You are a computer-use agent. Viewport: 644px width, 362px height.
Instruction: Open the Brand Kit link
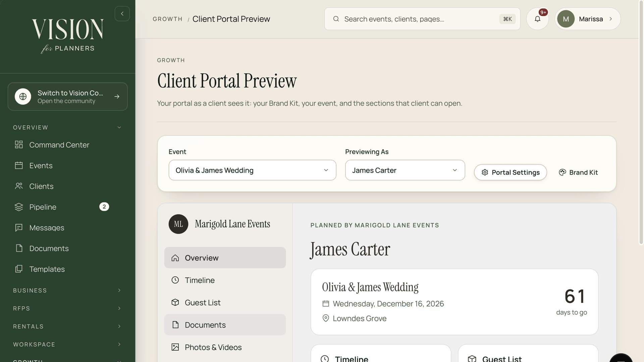pyautogui.click(x=579, y=172)
